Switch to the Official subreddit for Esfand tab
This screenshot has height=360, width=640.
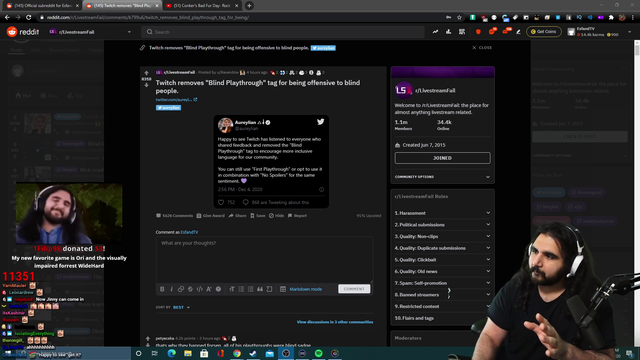tap(42, 6)
